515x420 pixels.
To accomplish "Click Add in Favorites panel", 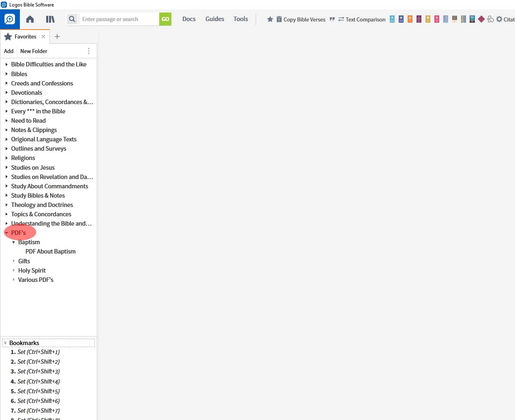I will click(x=9, y=51).
